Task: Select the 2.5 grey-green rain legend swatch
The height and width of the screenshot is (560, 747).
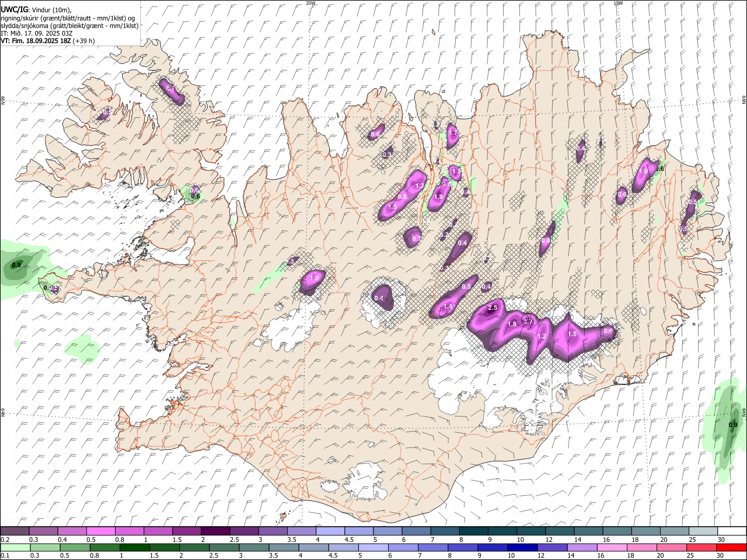Action: [x=224, y=547]
